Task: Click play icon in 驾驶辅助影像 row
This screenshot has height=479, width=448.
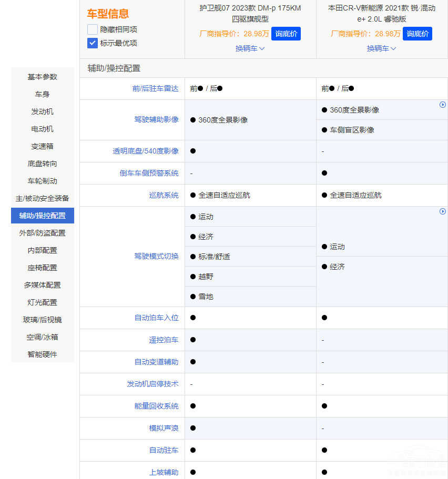Action: [443, 105]
